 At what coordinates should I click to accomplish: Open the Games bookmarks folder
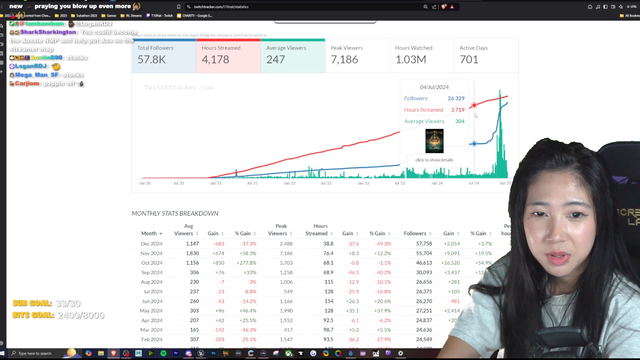109,16
